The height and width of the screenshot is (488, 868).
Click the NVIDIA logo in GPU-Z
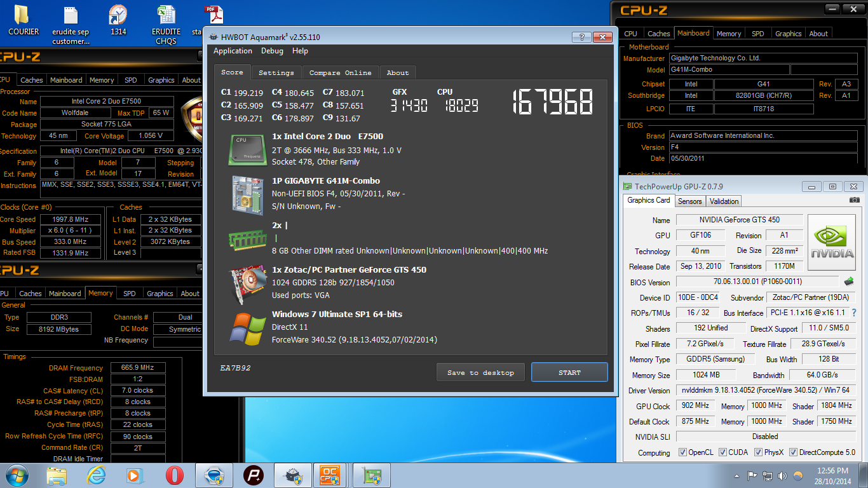point(831,242)
